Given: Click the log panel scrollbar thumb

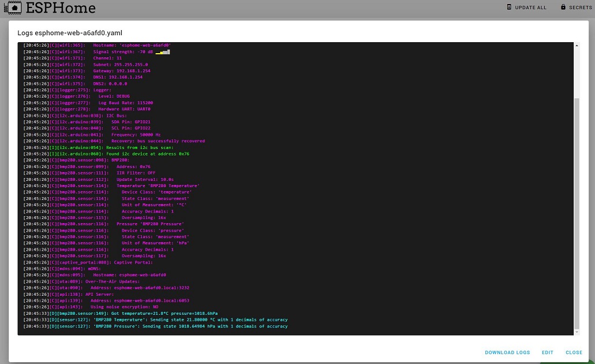Looking at the screenshot, I should [577, 213].
